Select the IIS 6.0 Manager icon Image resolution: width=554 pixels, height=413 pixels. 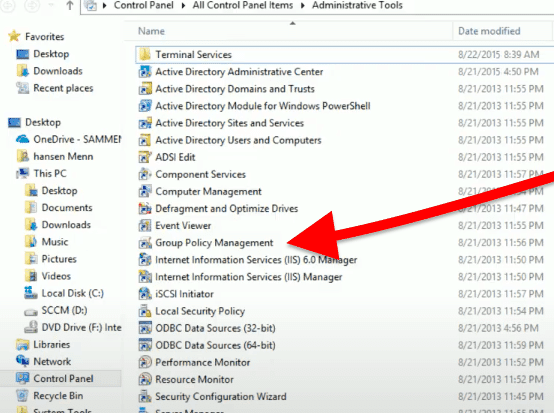pos(145,260)
